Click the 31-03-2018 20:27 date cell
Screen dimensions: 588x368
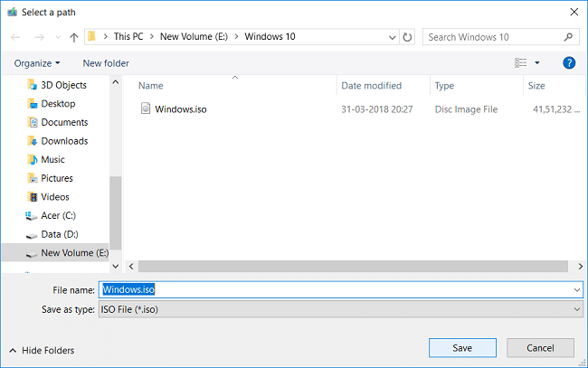tap(377, 109)
